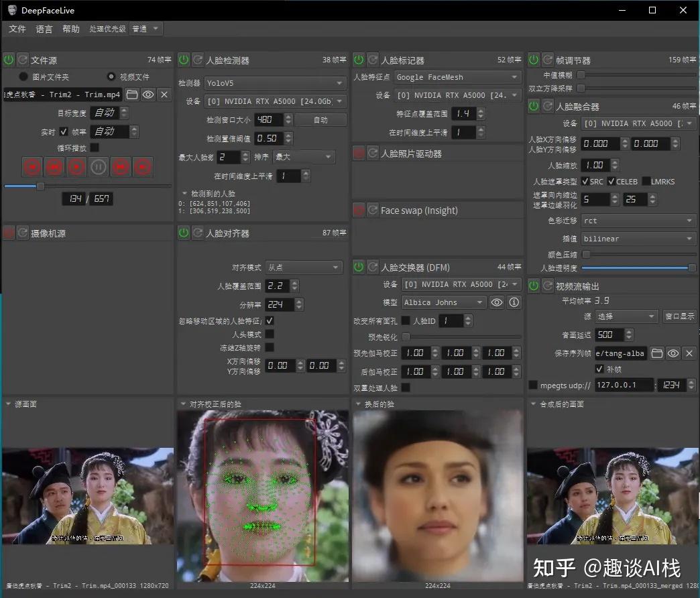The width and height of the screenshot is (700, 598).
Task: Open 帮助 menu
Action: (x=70, y=29)
